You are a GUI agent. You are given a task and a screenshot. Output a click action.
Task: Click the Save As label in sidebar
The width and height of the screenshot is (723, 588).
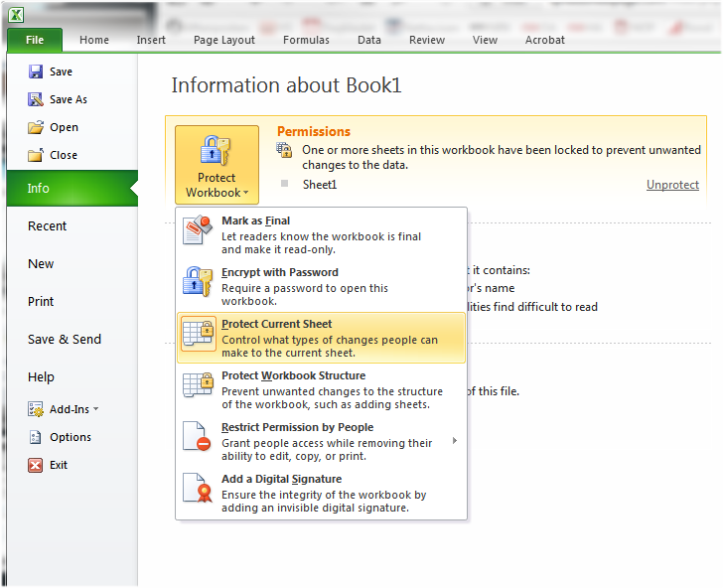pos(69,99)
